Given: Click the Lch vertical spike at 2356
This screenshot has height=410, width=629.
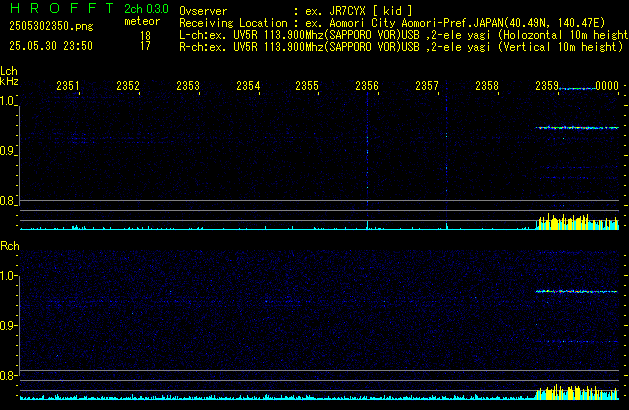Looking at the screenshot, I should pyautogui.click(x=367, y=160).
